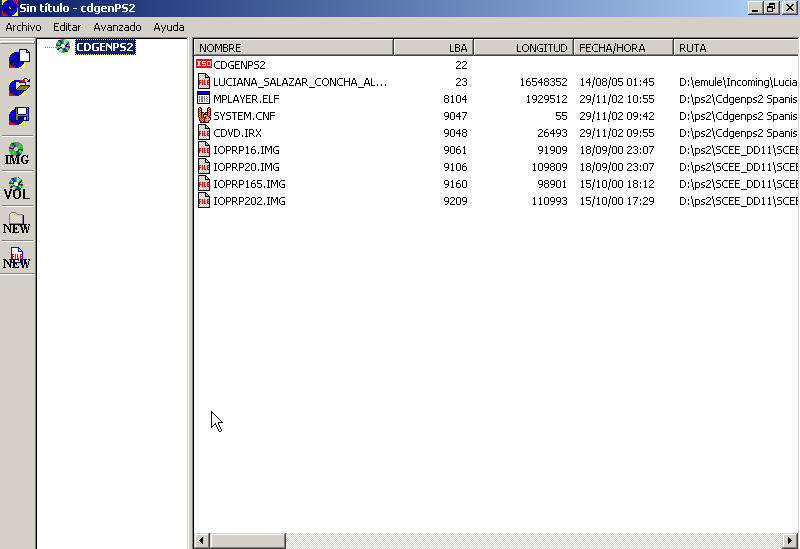Select the IOPRP165.IMG file name
Viewport: 800px width, 549px height.
pyautogui.click(x=249, y=184)
